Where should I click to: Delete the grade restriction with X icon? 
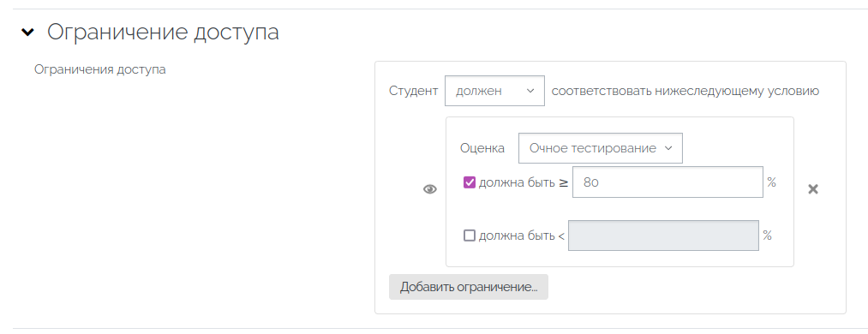click(x=812, y=189)
